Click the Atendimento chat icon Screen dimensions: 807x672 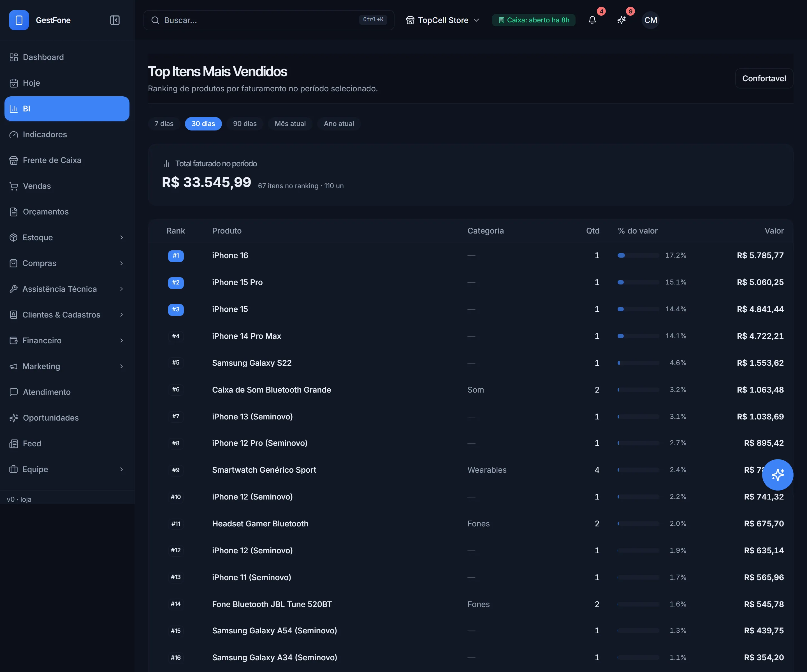14,392
